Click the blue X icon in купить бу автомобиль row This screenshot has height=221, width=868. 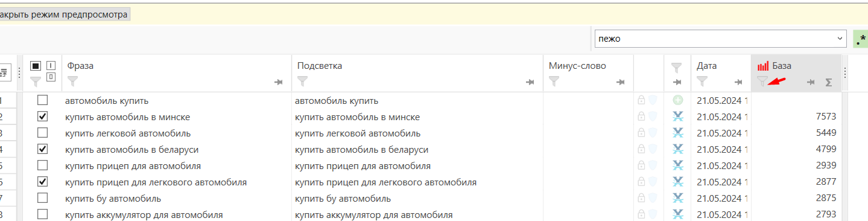tap(677, 198)
